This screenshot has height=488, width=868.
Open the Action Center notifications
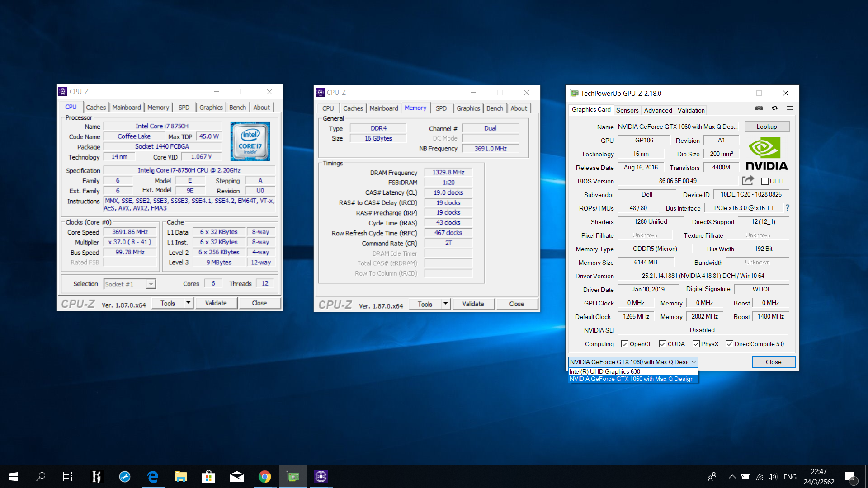click(850, 477)
